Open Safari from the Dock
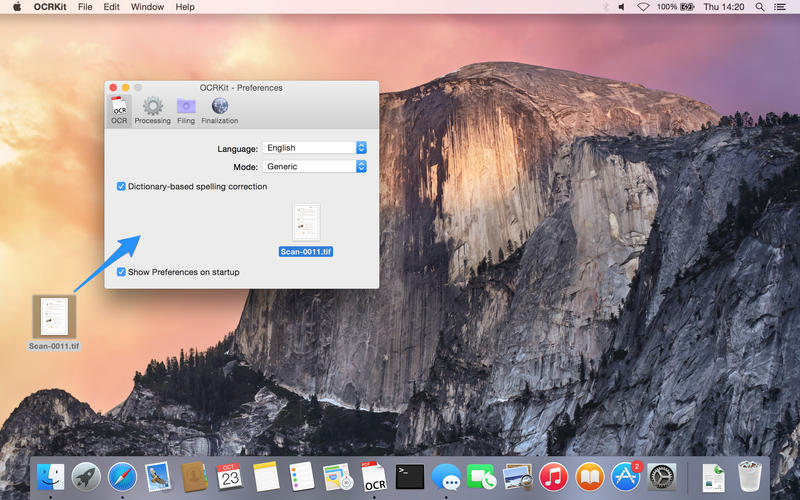The height and width of the screenshot is (500, 800). coord(121,476)
